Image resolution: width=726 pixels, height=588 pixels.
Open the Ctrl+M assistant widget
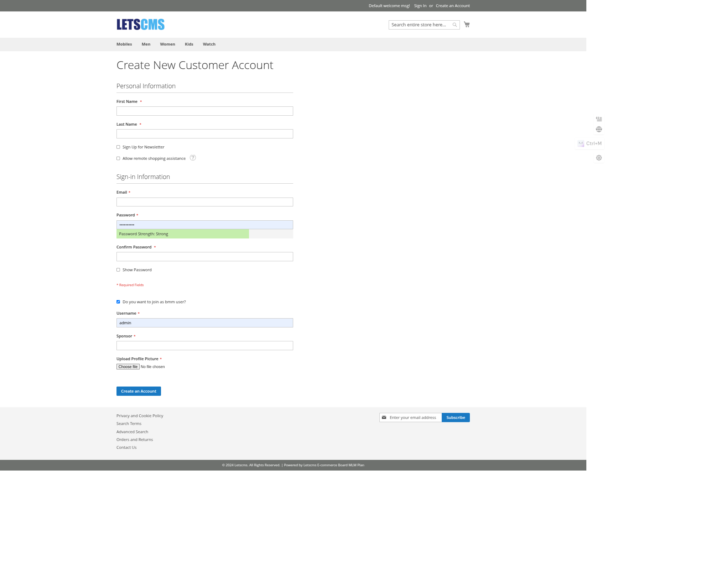coord(590,143)
